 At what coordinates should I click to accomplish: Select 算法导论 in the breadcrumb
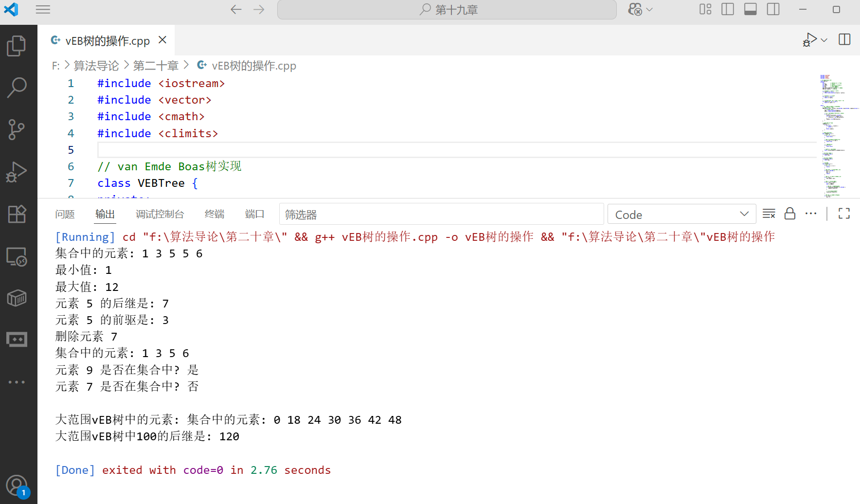[96, 66]
